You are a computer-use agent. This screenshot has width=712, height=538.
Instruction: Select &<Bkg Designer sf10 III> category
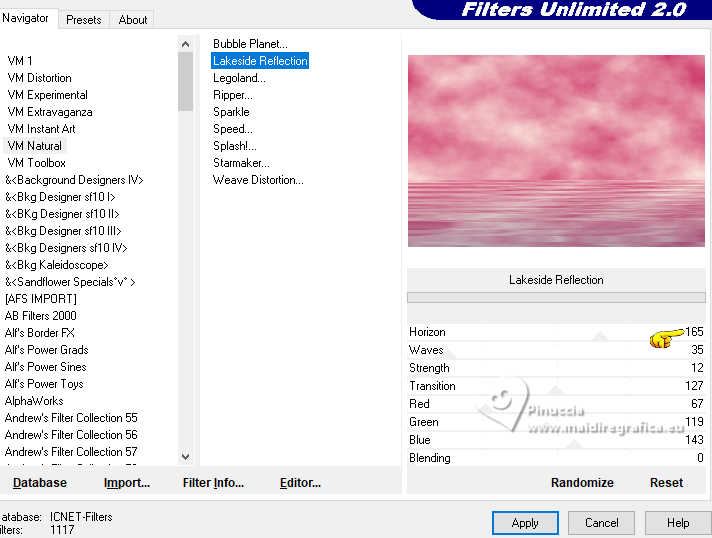(x=63, y=231)
